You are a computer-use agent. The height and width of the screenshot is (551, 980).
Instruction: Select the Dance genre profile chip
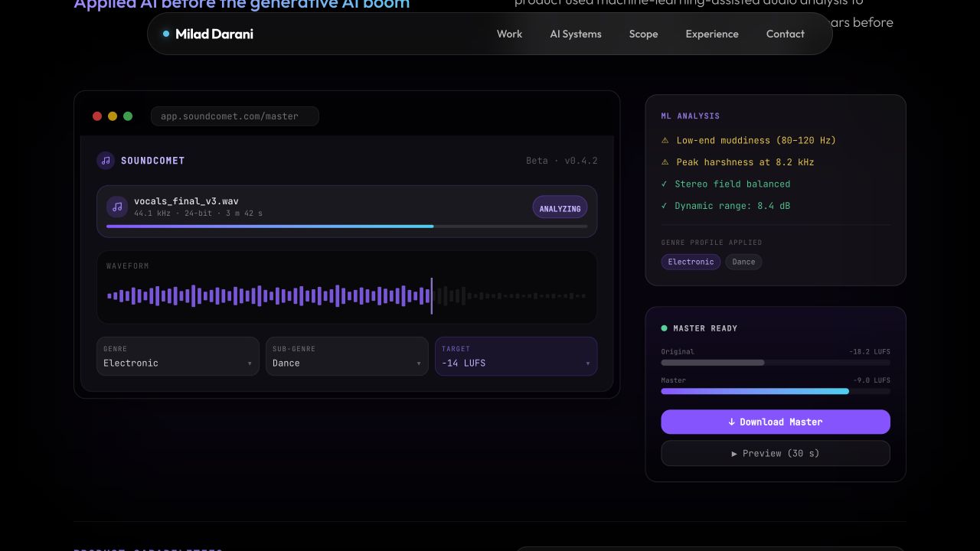pyautogui.click(x=743, y=262)
